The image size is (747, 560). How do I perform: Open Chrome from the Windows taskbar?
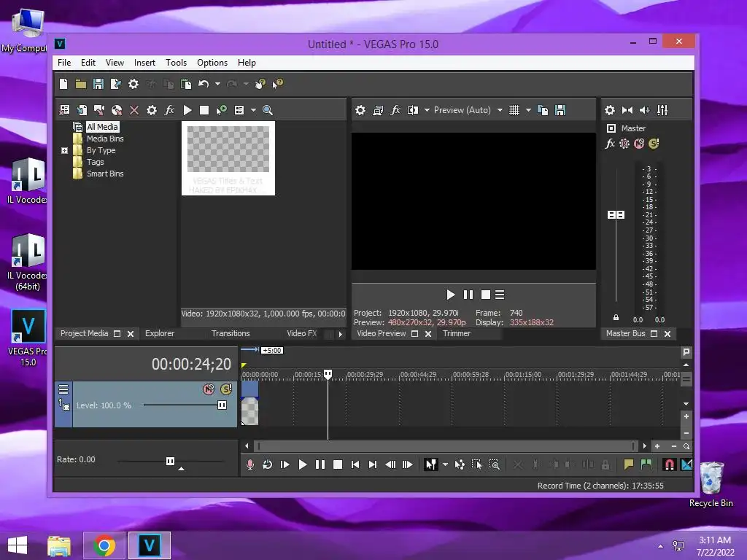[x=104, y=545]
